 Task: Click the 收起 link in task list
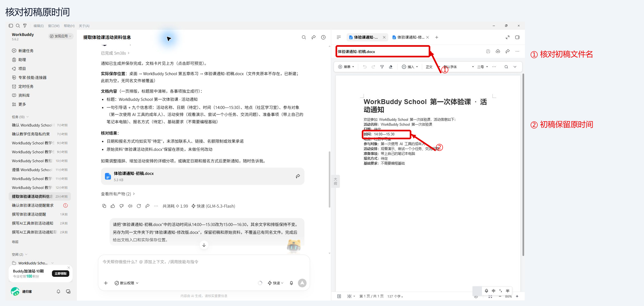coord(15,242)
